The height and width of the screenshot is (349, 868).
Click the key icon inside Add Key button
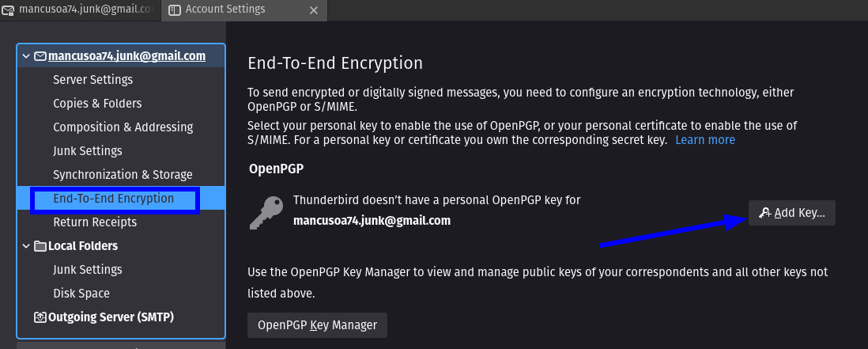[765, 214]
